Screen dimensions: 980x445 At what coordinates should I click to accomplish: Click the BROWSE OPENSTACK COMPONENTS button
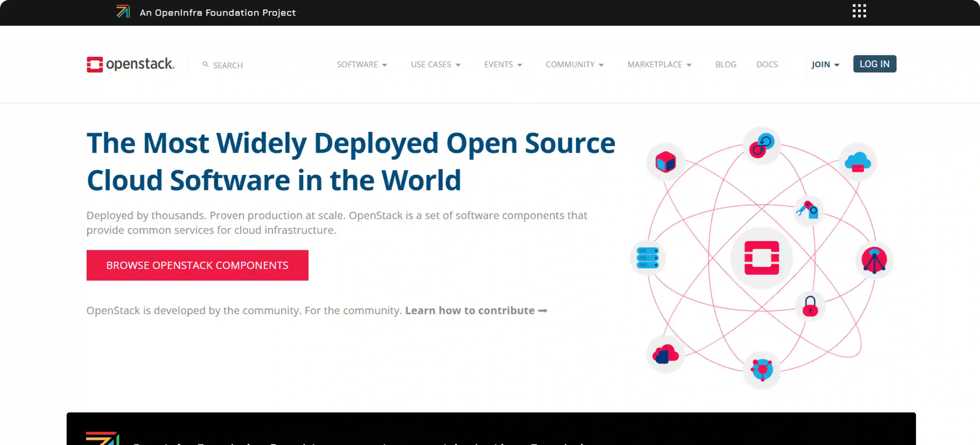[197, 265]
